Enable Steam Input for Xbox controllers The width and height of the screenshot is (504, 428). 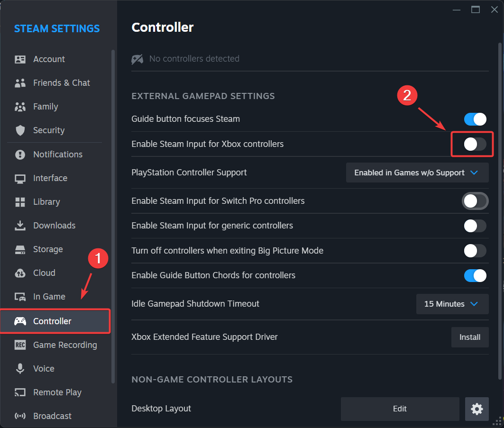pos(475,144)
